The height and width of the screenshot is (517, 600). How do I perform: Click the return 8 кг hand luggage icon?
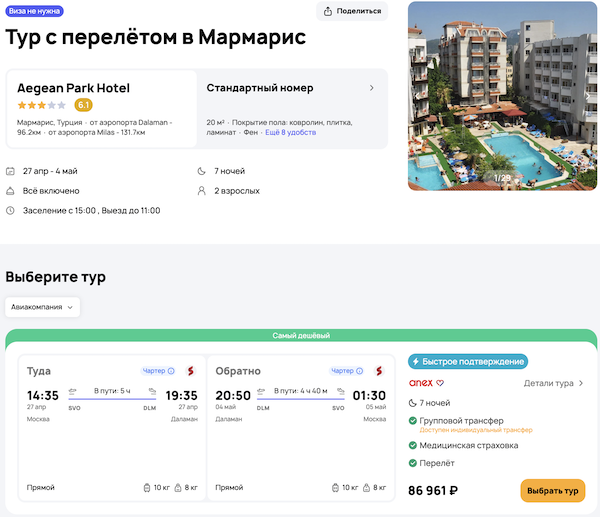[x=367, y=488]
